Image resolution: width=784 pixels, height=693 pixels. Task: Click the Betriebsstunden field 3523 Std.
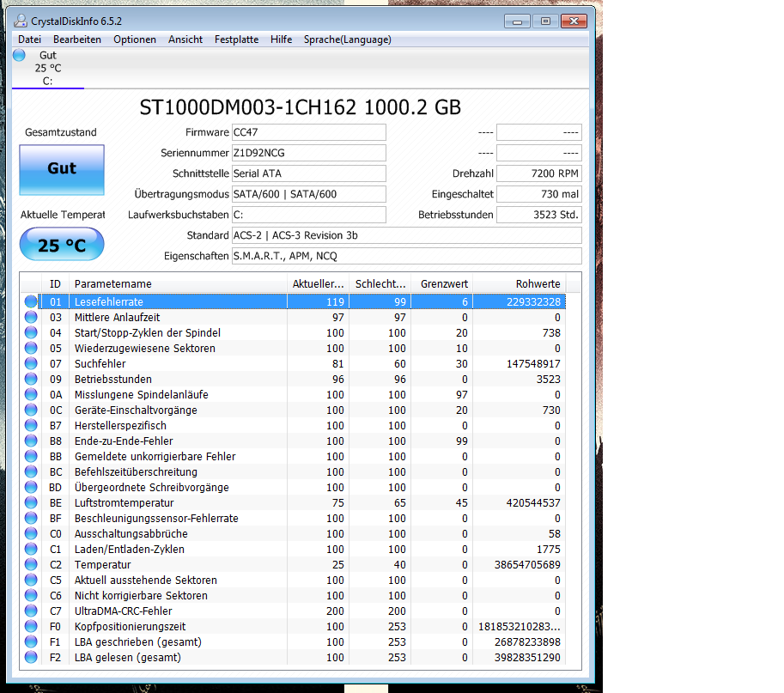click(539, 215)
